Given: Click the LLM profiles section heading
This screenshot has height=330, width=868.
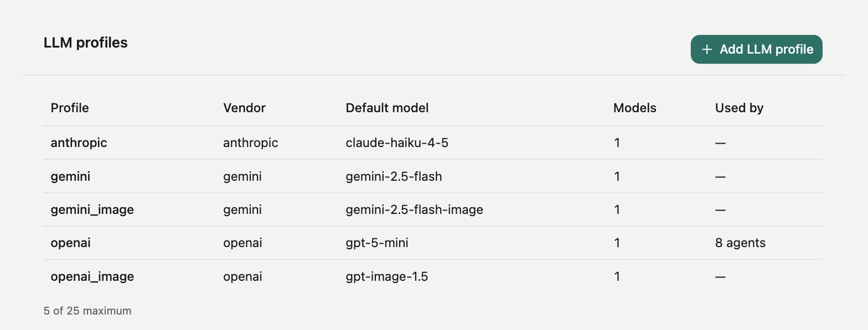Looking at the screenshot, I should (x=86, y=43).
